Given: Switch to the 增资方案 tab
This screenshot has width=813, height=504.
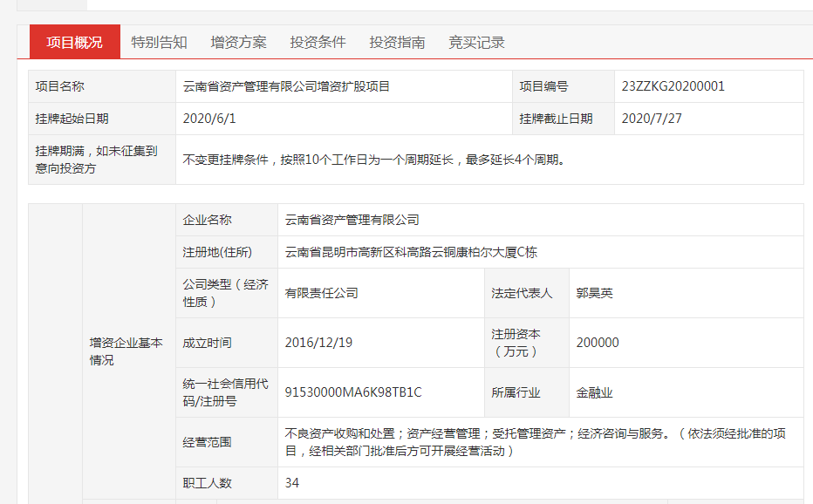Looking at the screenshot, I should (x=238, y=42).
